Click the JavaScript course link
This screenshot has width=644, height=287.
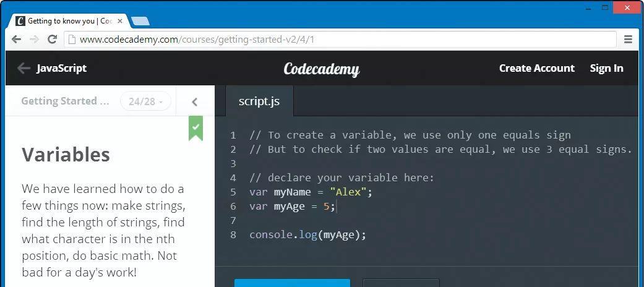click(62, 68)
